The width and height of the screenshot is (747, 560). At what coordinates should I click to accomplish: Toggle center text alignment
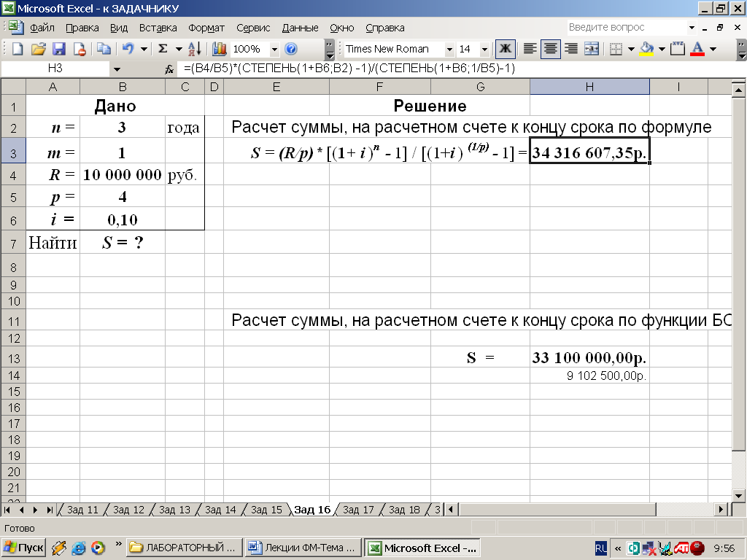551,49
